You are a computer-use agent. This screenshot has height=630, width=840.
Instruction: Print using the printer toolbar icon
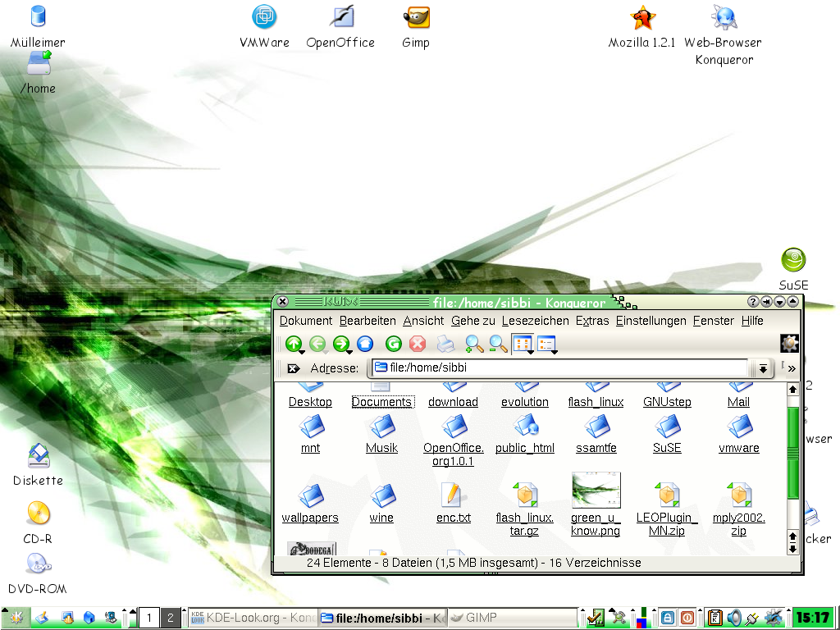point(445,344)
